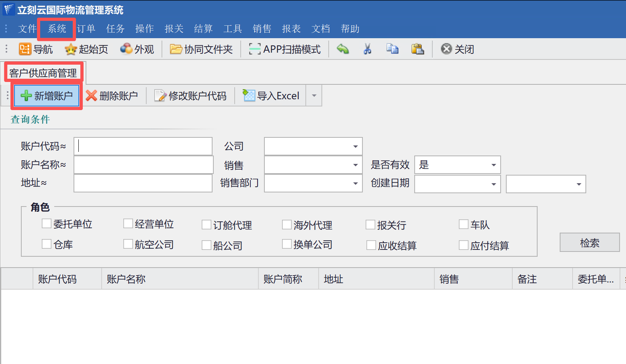This screenshot has height=364, width=626.
Task: Open the 结算 menu
Action: [x=203, y=29]
